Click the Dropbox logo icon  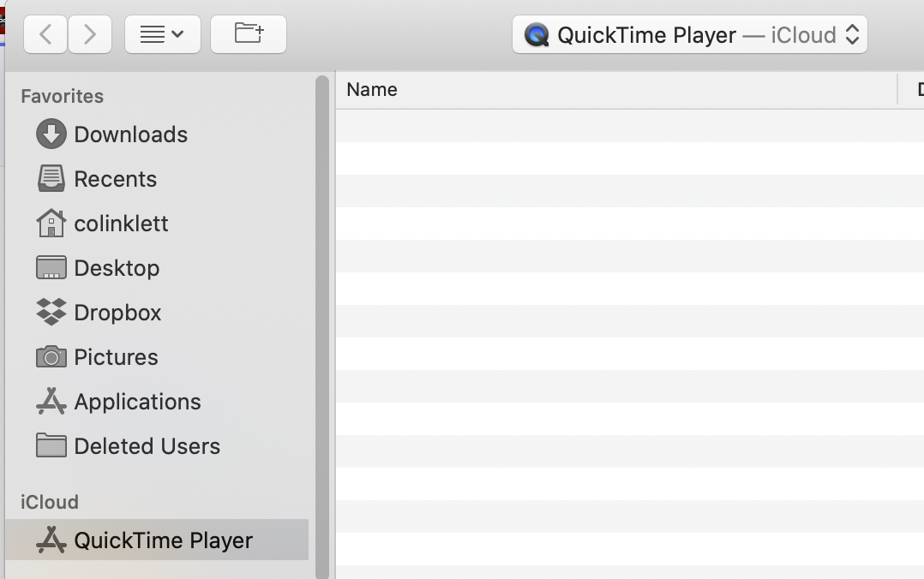[51, 312]
